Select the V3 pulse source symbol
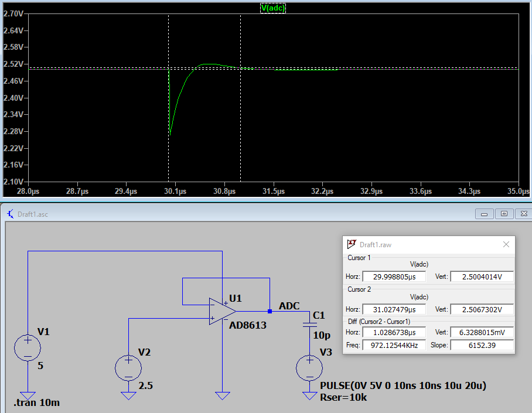The height and width of the screenshot is (413, 532). click(309, 368)
